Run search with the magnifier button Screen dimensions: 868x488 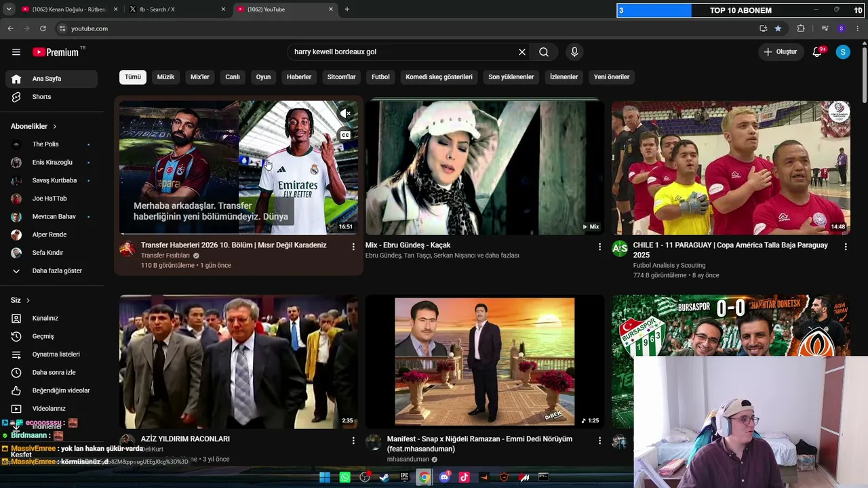coord(544,52)
